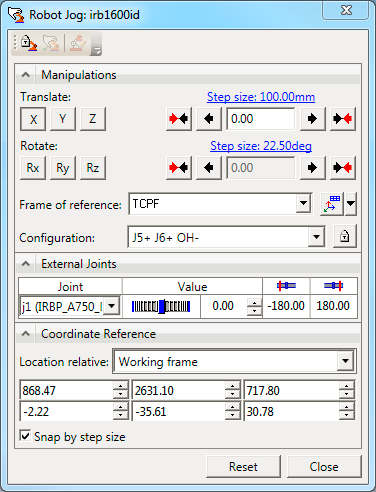Step translate backward with left arrow
Image resolution: width=376 pixels, height=492 pixels.
coord(209,119)
